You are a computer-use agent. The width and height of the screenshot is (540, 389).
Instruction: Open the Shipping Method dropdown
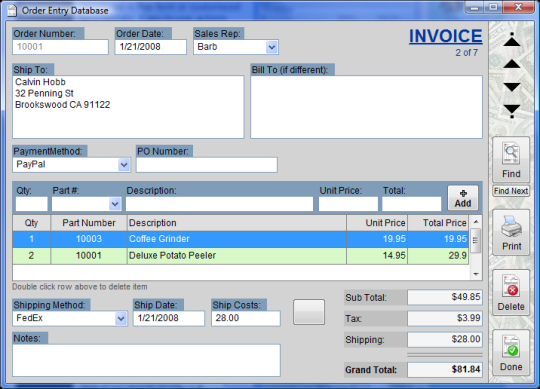tap(121, 318)
